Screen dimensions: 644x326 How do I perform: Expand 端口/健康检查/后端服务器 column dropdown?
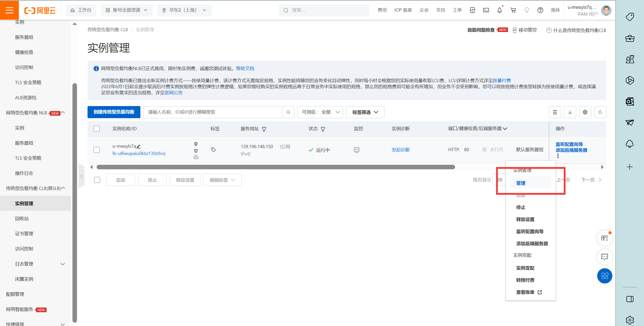coord(505,129)
